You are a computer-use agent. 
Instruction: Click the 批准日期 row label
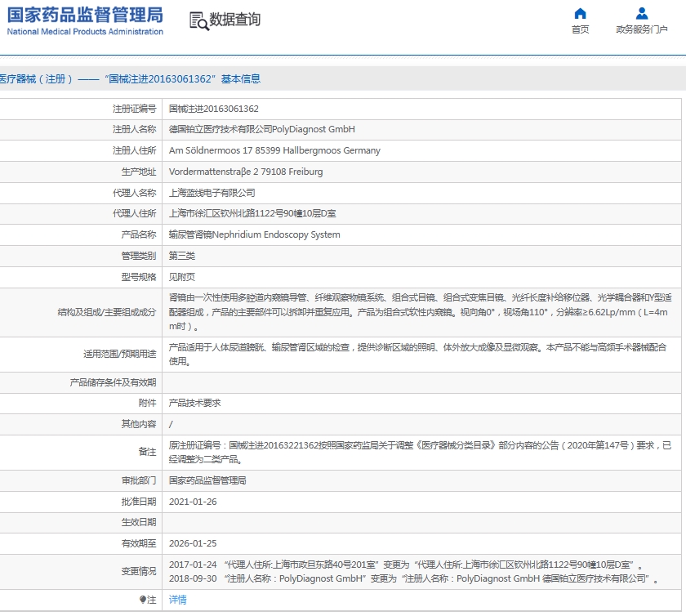[139, 502]
